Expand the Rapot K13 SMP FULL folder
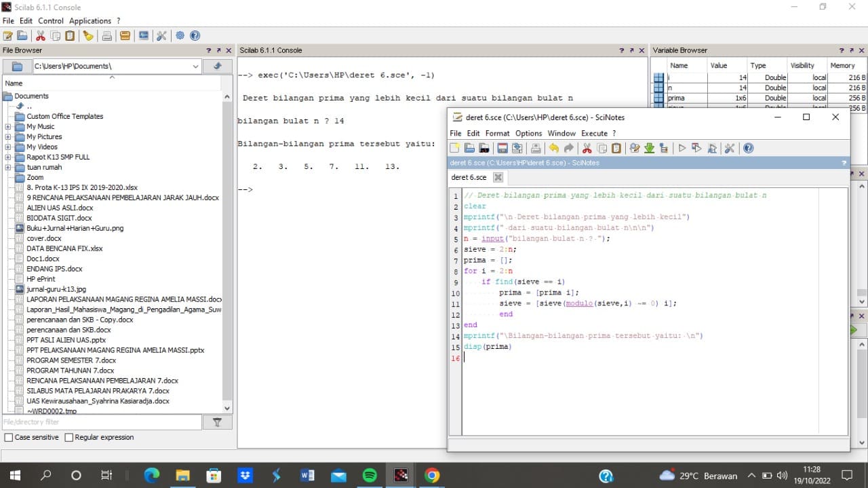The image size is (868, 488). [8, 157]
